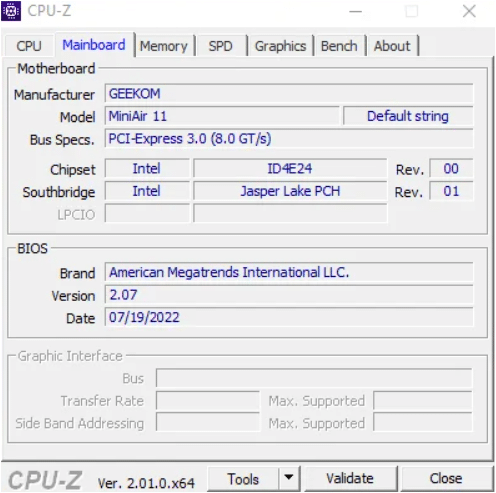The width and height of the screenshot is (496, 493).
Task: Click the Mainboard tab
Action: [x=94, y=45]
